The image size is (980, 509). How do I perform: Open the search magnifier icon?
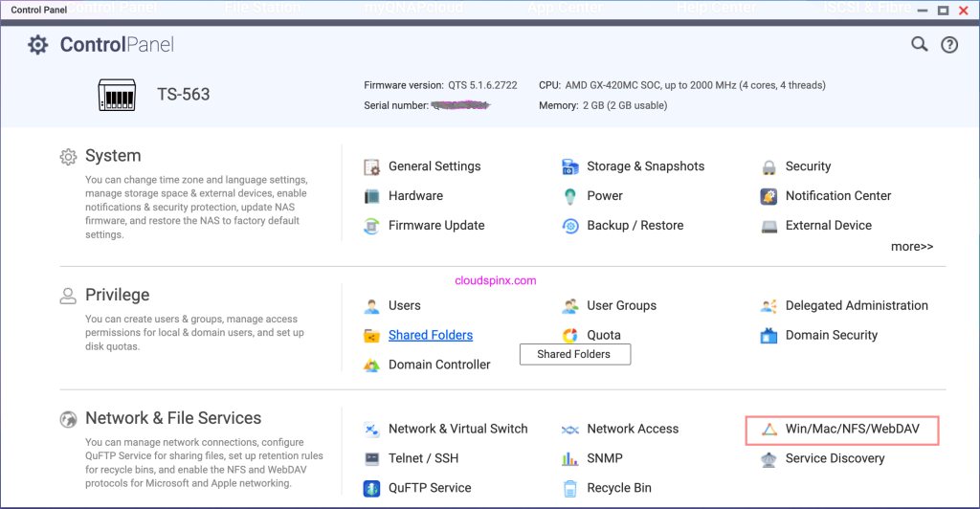(x=920, y=44)
